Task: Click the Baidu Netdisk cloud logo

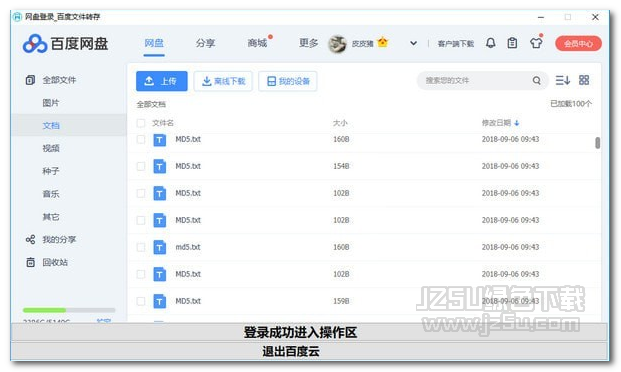Action: [x=35, y=44]
